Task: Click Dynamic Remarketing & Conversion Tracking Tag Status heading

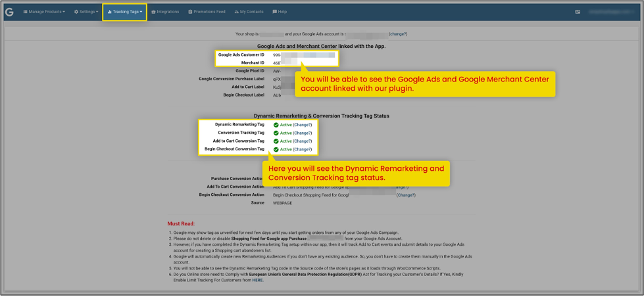Action: click(x=322, y=116)
